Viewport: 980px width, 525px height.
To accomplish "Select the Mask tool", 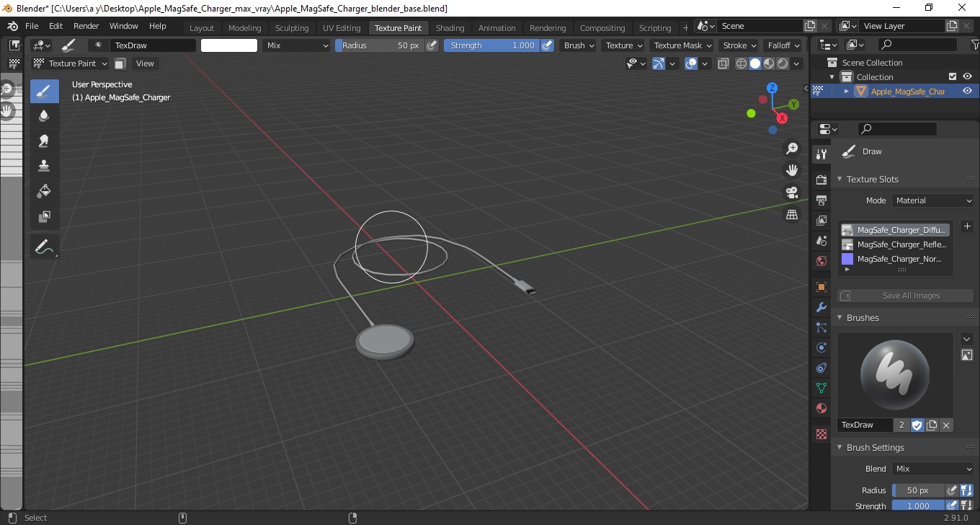I will click(44, 216).
